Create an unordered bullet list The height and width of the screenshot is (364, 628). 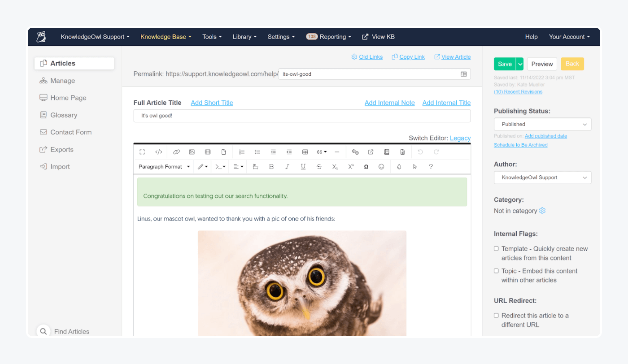tap(257, 152)
